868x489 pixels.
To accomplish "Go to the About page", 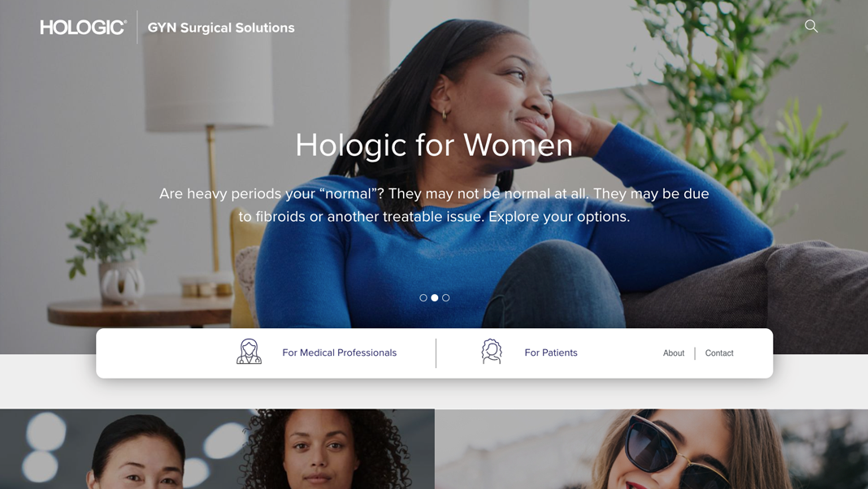I will 674,353.
